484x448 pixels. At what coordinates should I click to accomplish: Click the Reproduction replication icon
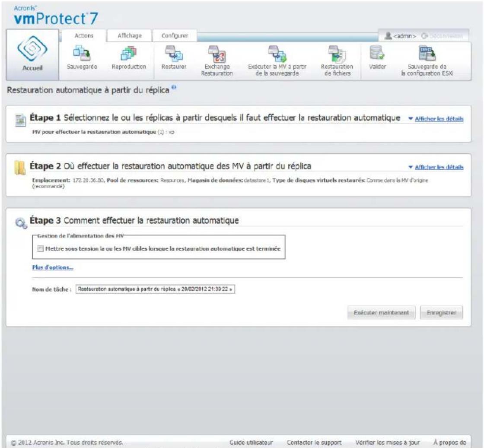pos(129,53)
